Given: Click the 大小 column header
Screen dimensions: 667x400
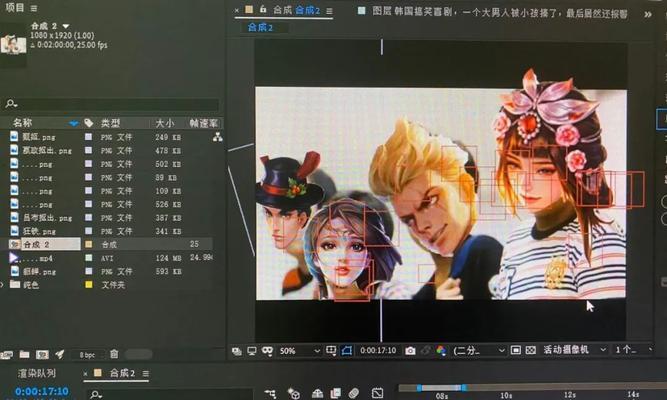Looking at the screenshot, I should click(165, 123).
